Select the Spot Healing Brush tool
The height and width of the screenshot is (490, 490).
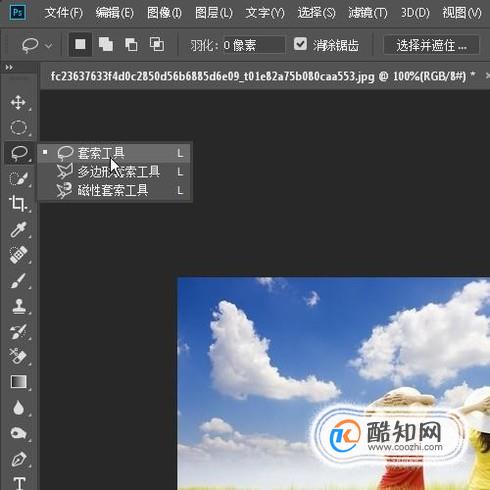(x=18, y=255)
